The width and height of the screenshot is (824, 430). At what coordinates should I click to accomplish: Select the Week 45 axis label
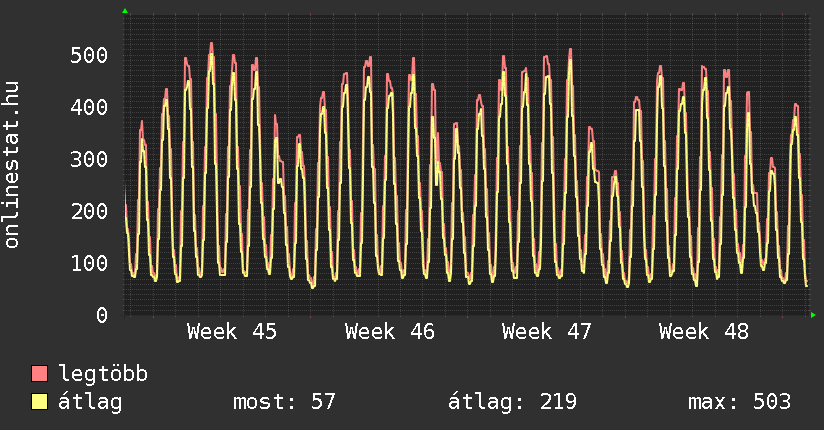coord(232,332)
